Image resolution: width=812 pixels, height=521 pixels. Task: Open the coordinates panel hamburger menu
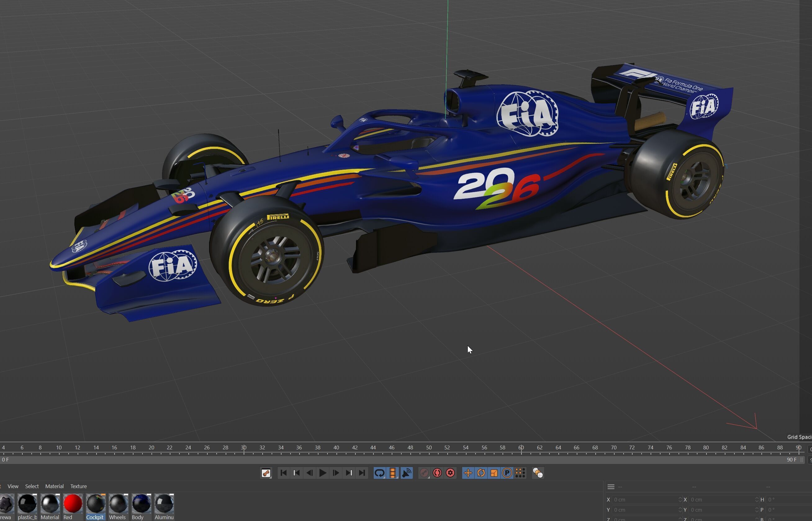[611, 487]
